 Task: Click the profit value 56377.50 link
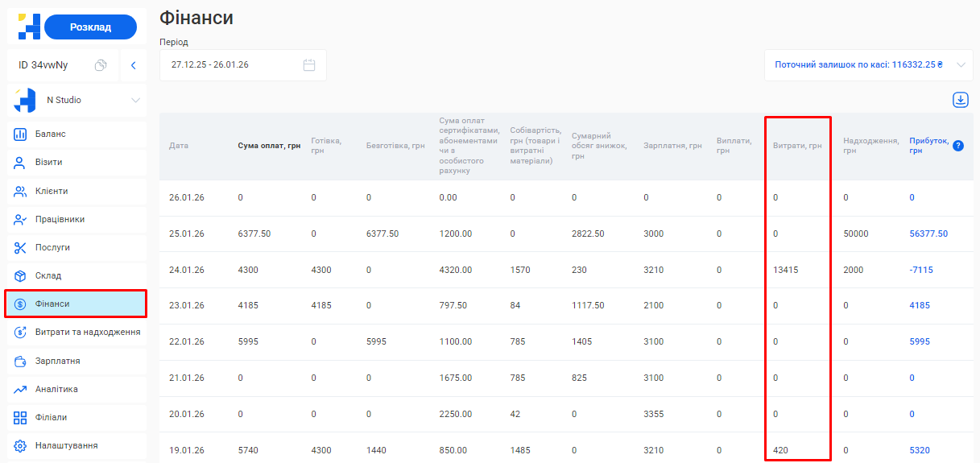pos(928,234)
